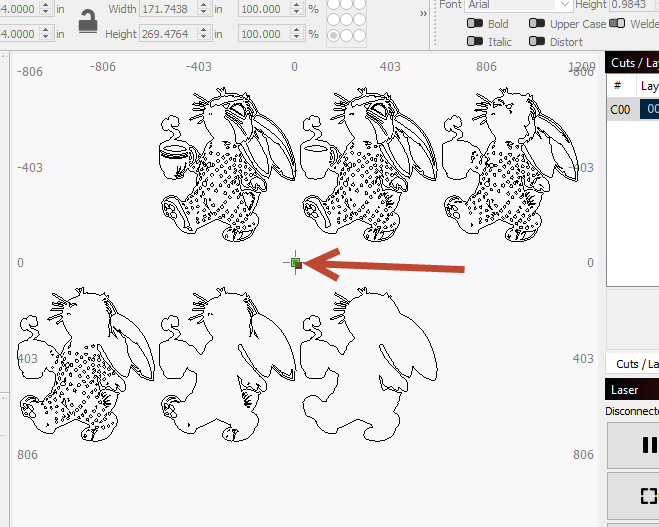Open the Arial font dropdown

coord(518,5)
